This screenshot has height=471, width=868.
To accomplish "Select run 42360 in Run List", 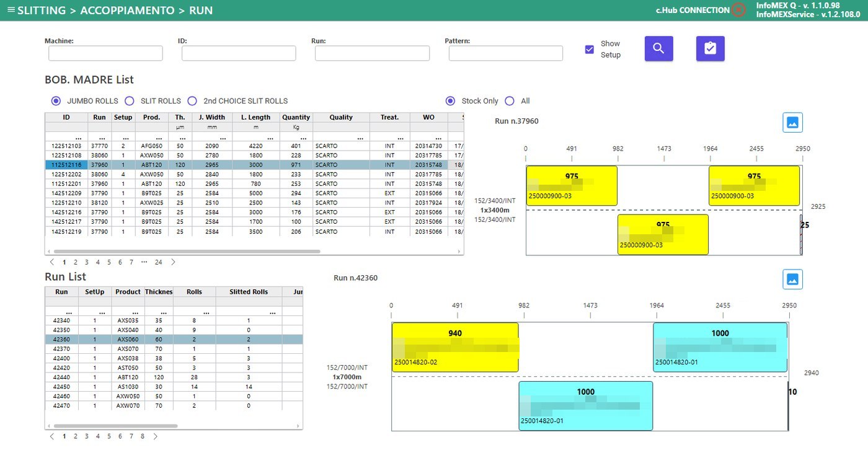I will pos(174,340).
